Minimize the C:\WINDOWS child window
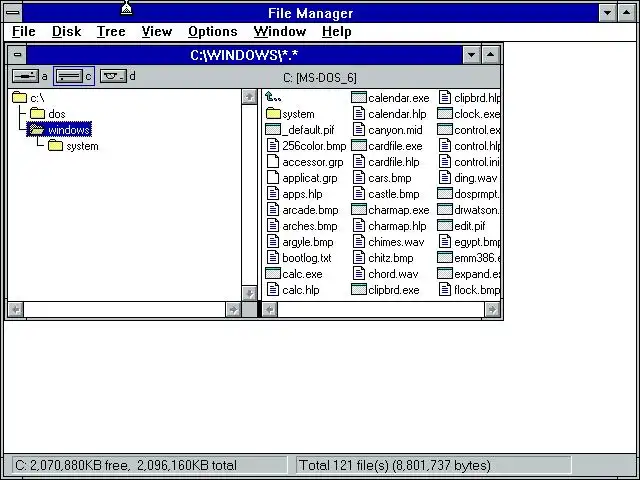The width and height of the screenshot is (640, 480). pyautogui.click(x=471, y=54)
